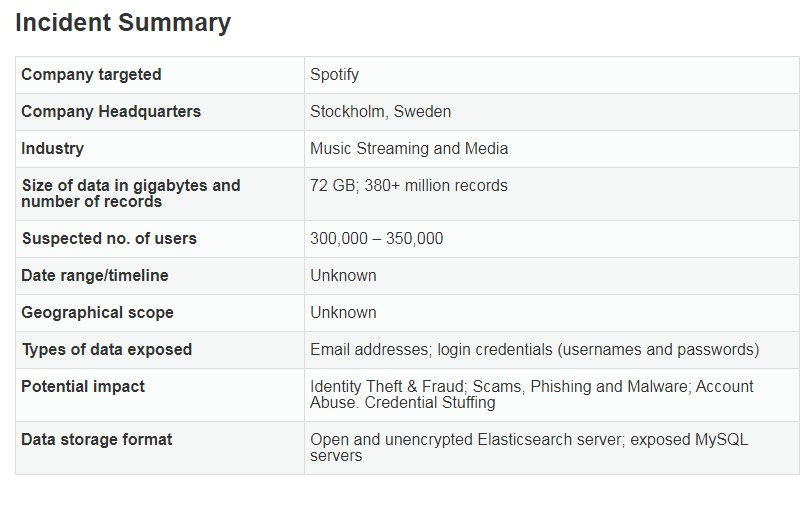
Task: Click the Stockholm, Sweden text
Action: 381,111
